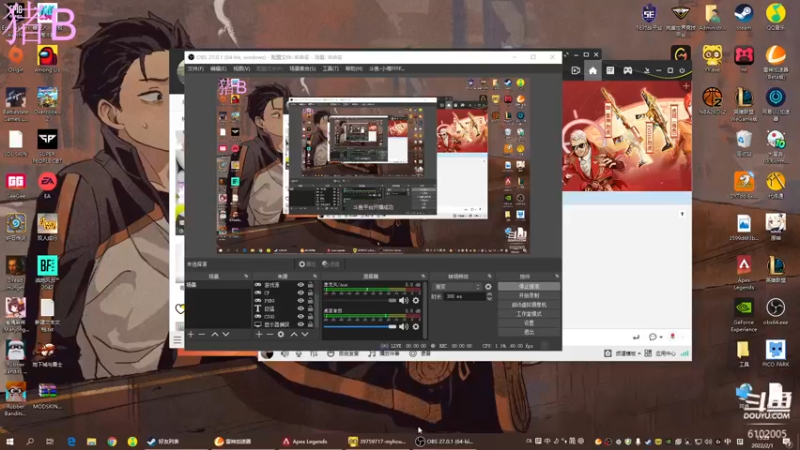Click Exit button in OBS controls
Screen dimensions: 800x450
click(x=529, y=332)
